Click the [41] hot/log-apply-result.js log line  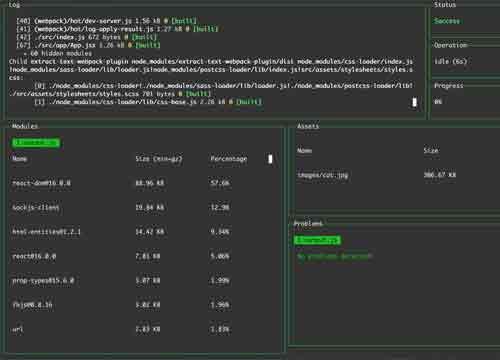(117, 29)
